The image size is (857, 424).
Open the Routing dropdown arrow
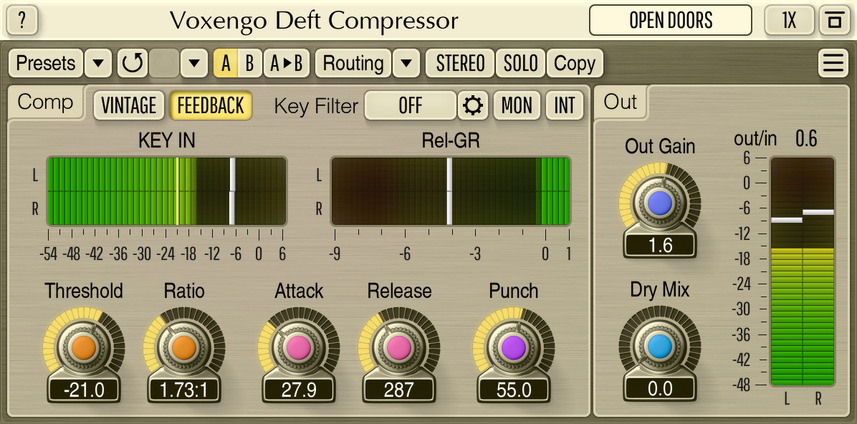(x=405, y=63)
